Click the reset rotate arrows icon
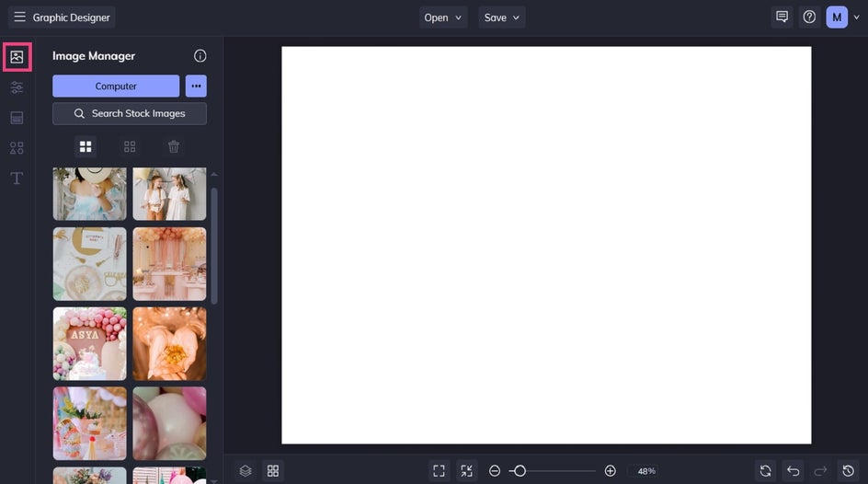 766,471
